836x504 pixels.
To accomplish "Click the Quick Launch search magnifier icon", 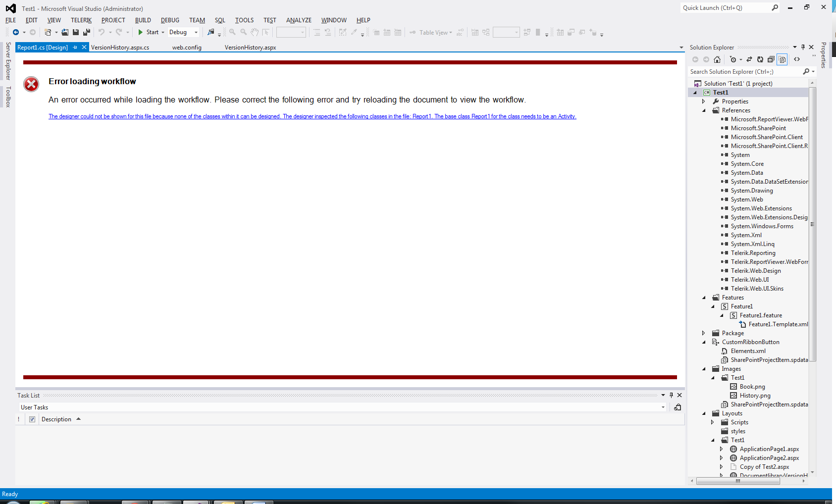I will coord(775,7).
